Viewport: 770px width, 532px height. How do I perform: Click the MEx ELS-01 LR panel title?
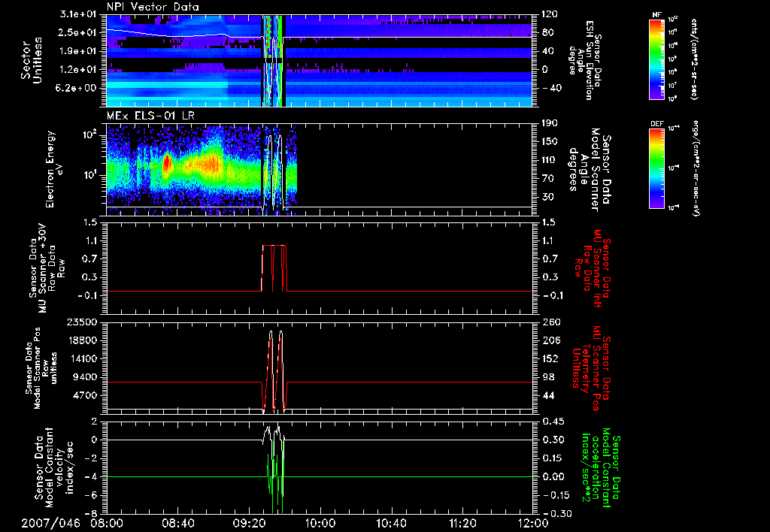[150, 116]
